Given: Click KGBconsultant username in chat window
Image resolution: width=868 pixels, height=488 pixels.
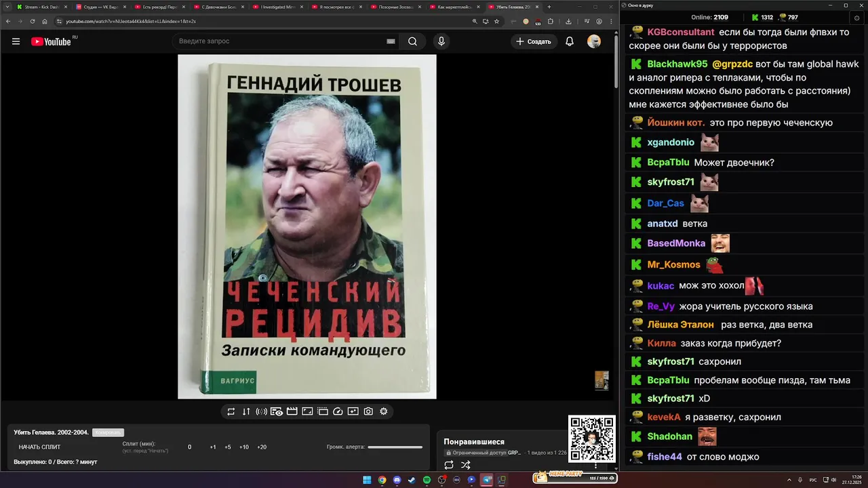Looking at the screenshot, I should pyautogui.click(x=681, y=32).
